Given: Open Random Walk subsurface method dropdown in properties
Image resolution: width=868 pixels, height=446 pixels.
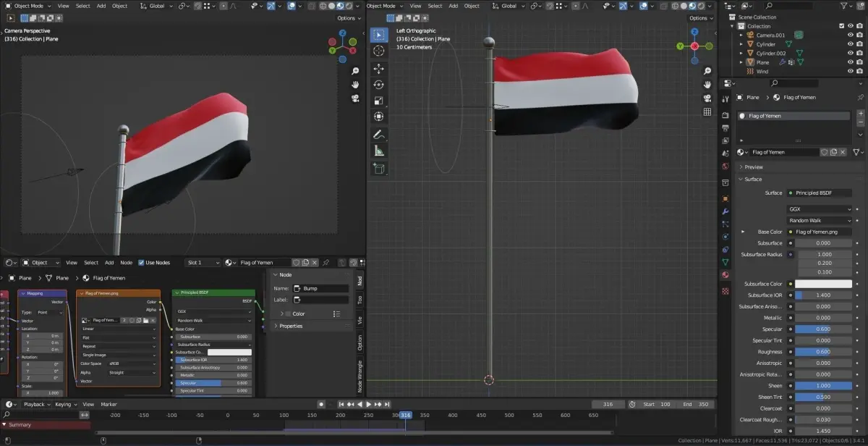Looking at the screenshot, I should [820, 220].
